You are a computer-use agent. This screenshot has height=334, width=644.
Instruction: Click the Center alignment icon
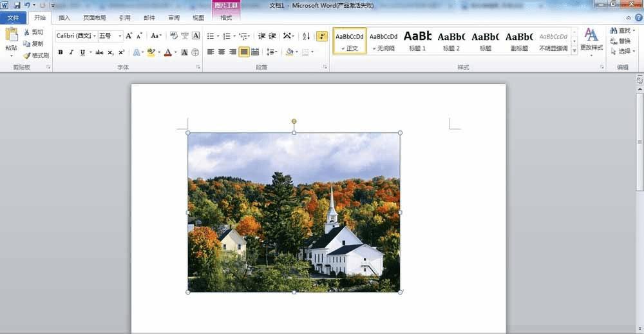pyautogui.click(x=222, y=52)
